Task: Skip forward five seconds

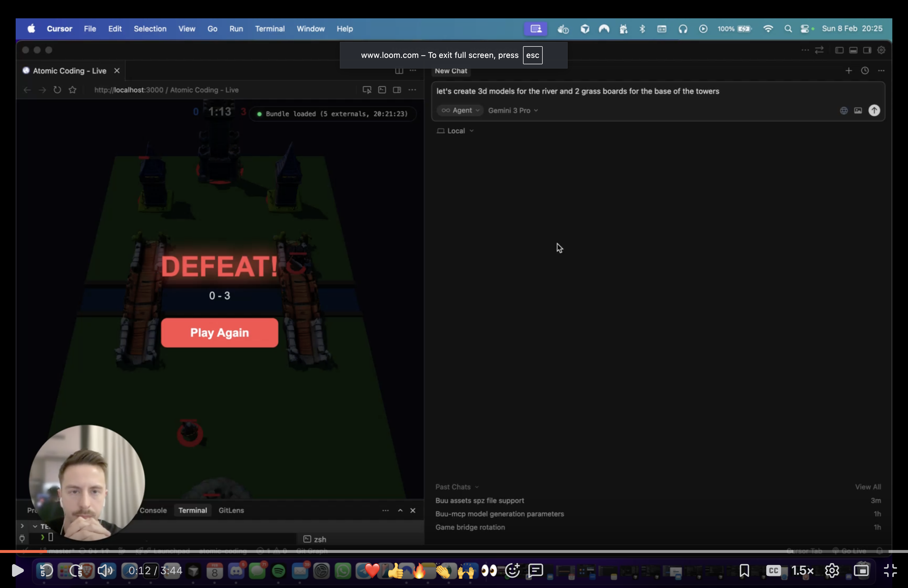Action: point(76,570)
